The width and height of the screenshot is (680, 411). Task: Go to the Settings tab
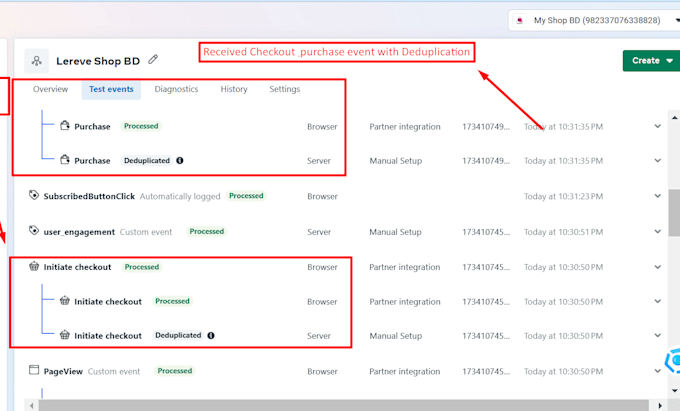[284, 89]
